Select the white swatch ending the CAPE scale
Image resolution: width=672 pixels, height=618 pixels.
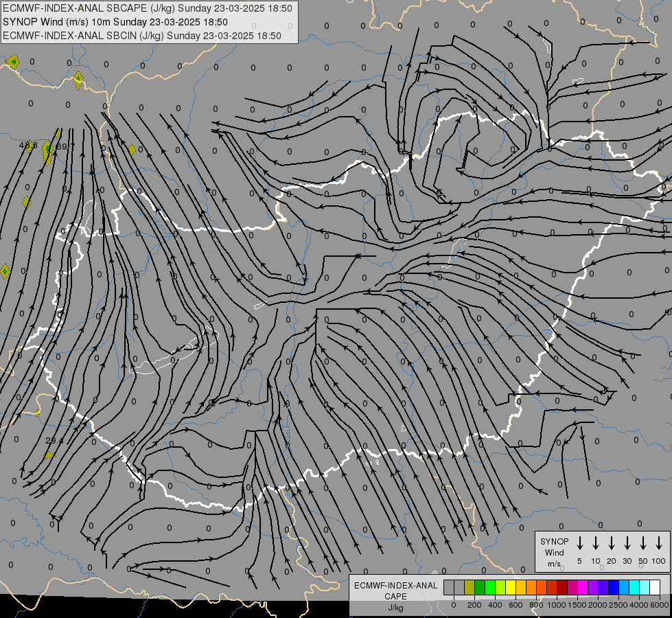(x=655, y=588)
